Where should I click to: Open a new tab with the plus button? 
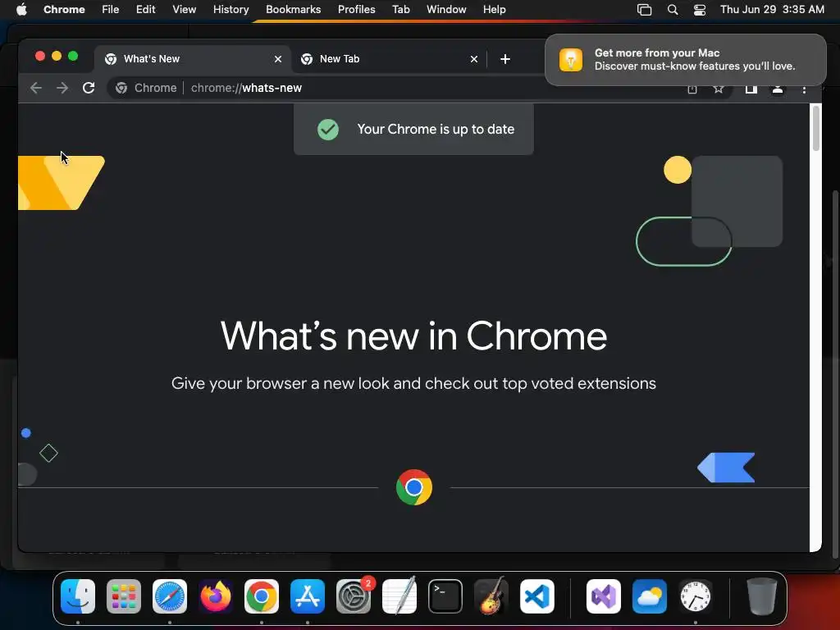(x=505, y=59)
